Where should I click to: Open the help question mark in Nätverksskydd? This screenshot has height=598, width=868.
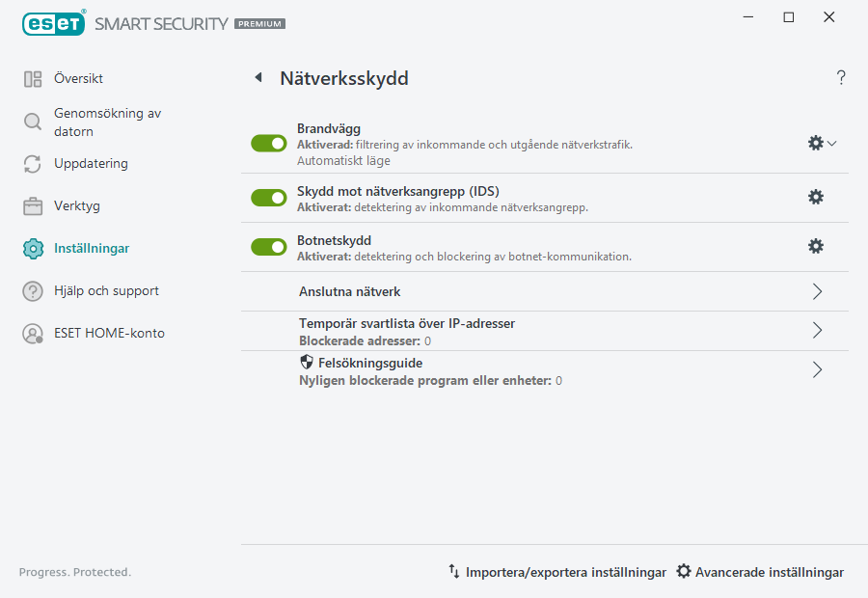[840, 77]
